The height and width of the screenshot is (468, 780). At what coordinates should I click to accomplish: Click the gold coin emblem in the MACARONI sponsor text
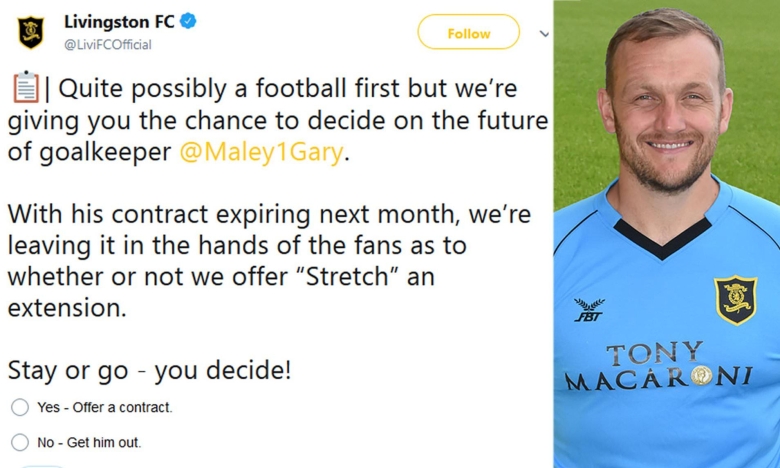tap(702, 375)
